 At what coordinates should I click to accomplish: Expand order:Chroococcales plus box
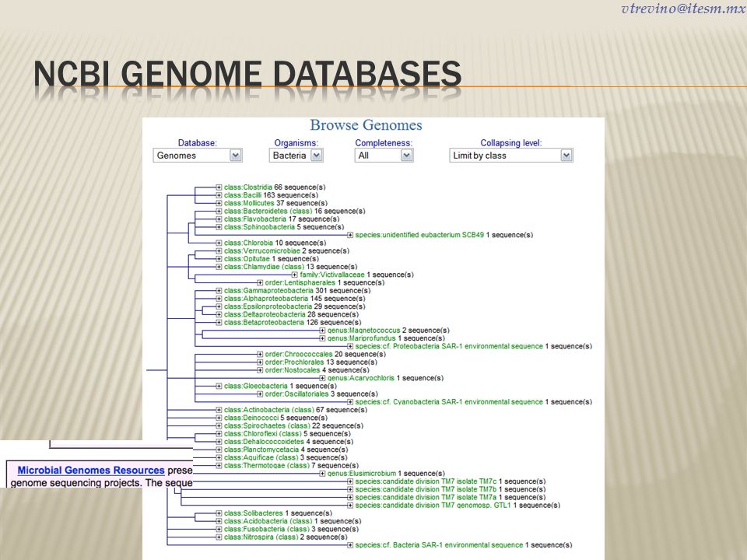coord(260,355)
